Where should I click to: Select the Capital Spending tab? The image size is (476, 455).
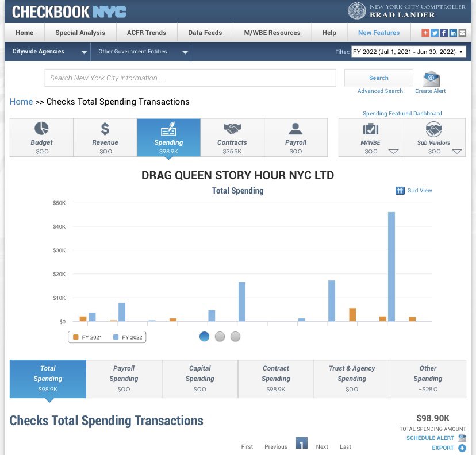coord(199,379)
